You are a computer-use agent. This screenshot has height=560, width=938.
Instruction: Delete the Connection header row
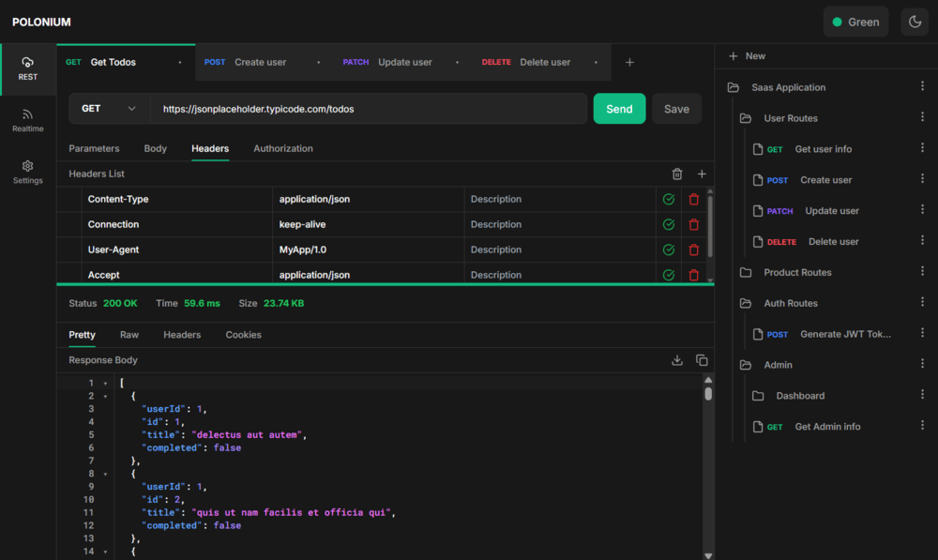point(694,224)
